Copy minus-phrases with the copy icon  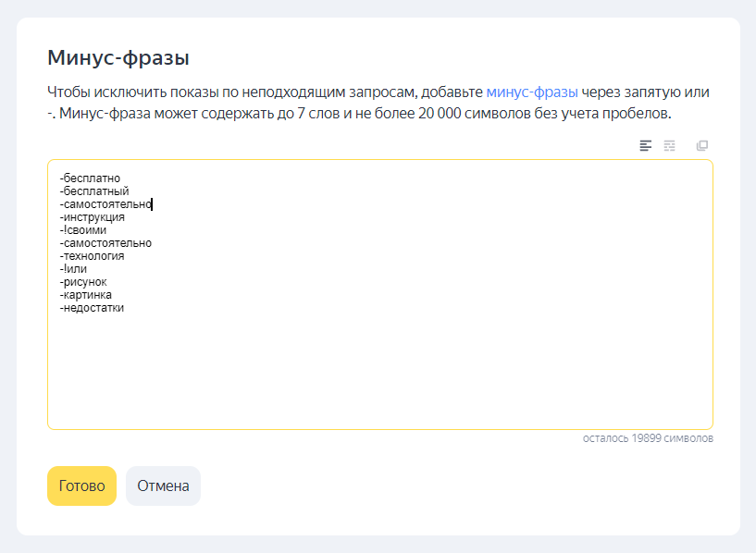click(702, 146)
